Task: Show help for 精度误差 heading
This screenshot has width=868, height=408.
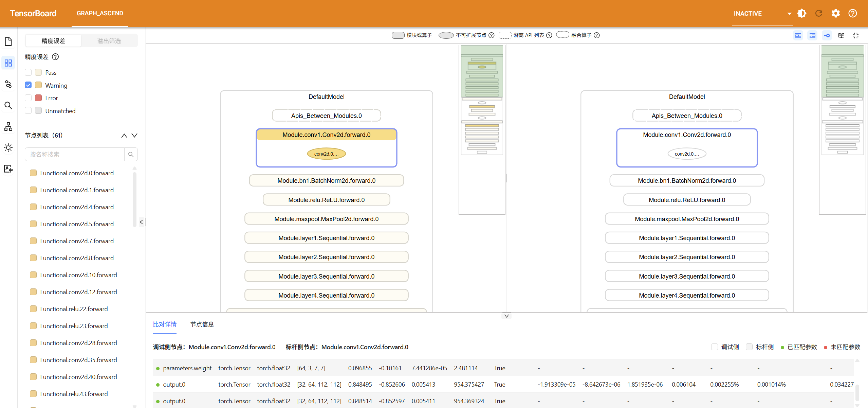Action: 55,57
